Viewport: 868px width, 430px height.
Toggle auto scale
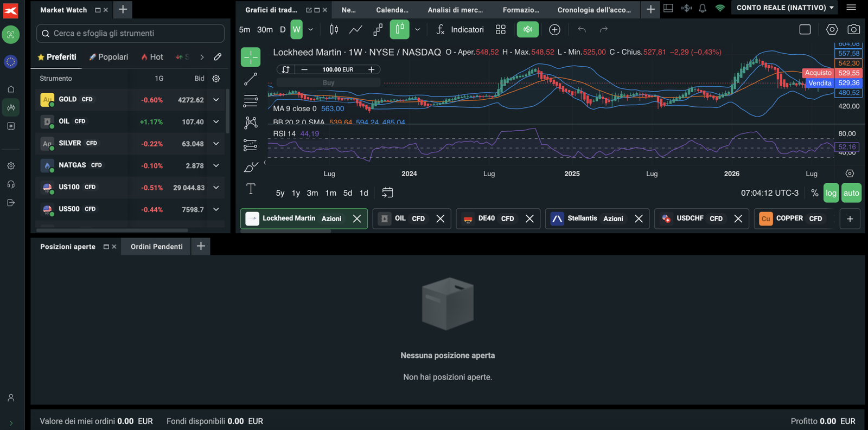coord(851,193)
